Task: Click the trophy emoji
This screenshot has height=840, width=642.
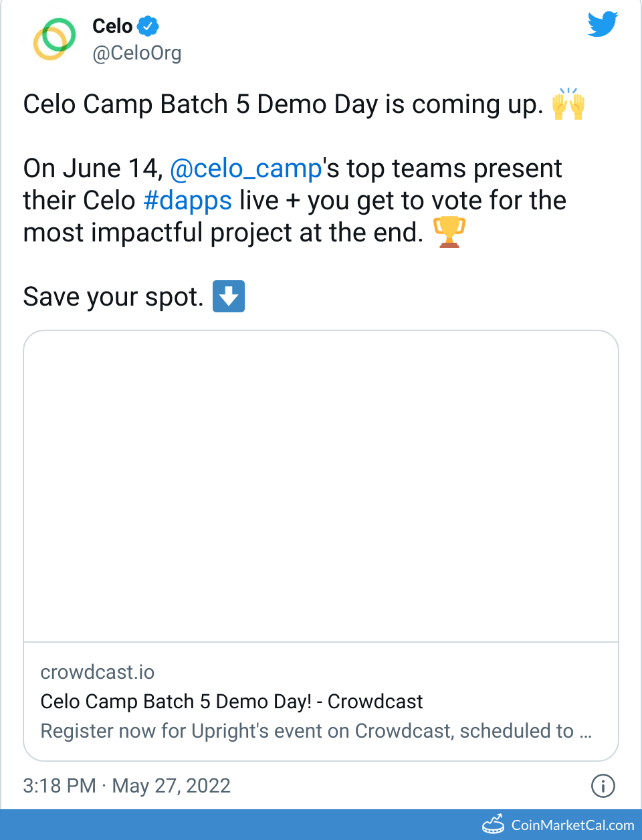Action: (x=449, y=232)
